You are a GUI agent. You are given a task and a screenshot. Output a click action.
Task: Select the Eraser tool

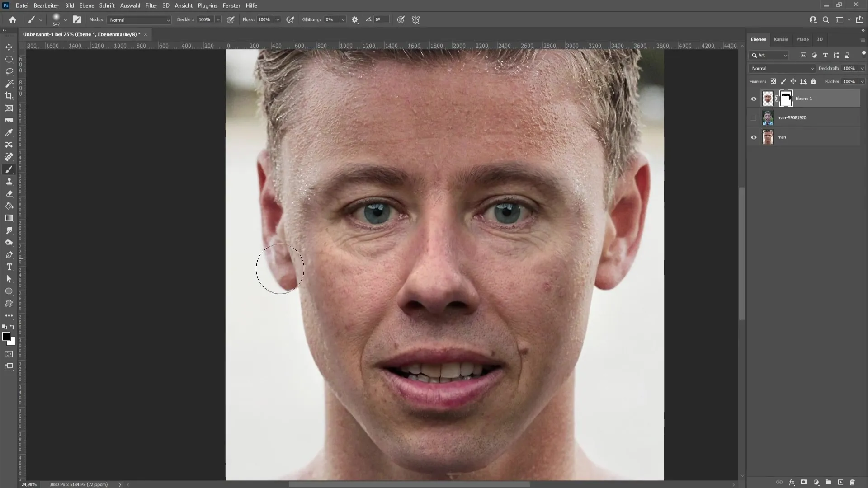click(9, 194)
